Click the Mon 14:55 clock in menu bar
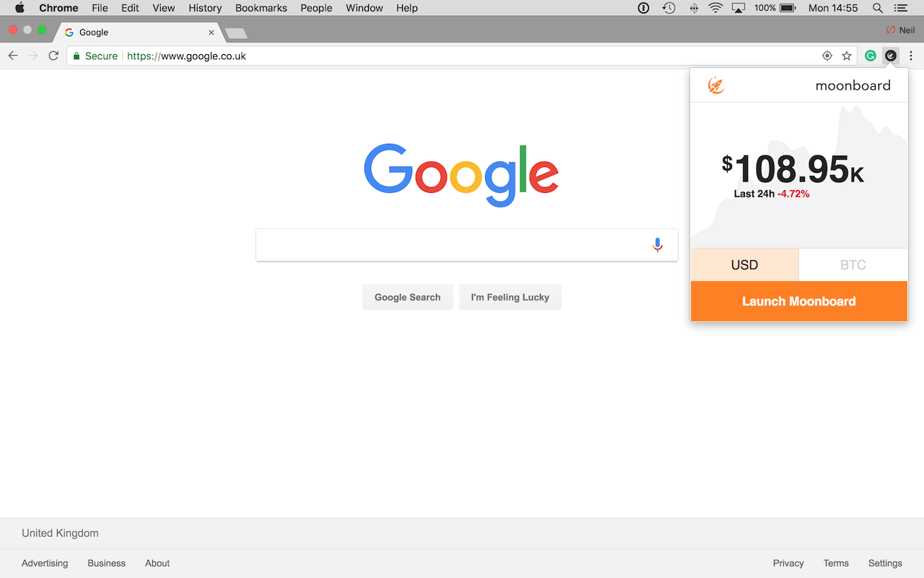The width and height of the screenshot is (924, 578). [833, 8]
